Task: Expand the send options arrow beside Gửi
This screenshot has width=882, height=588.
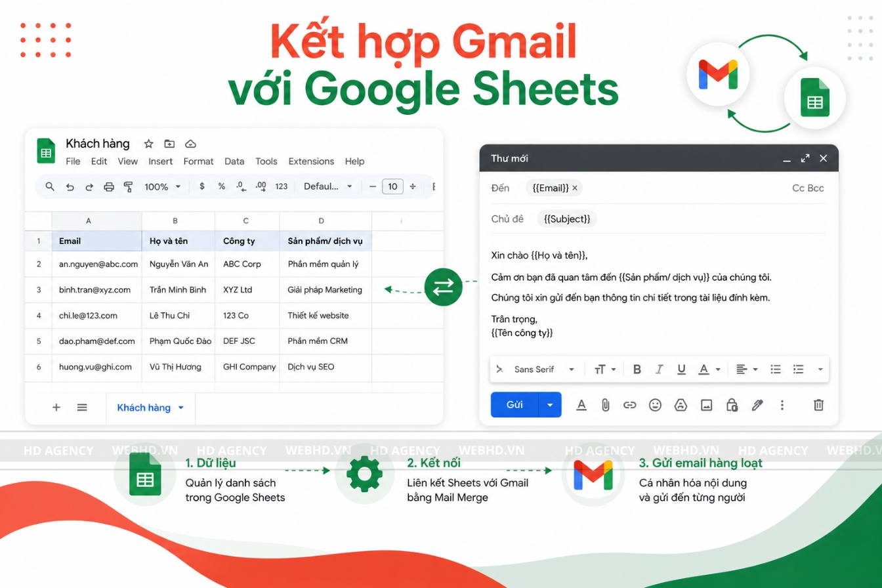Action: (550, 405)
